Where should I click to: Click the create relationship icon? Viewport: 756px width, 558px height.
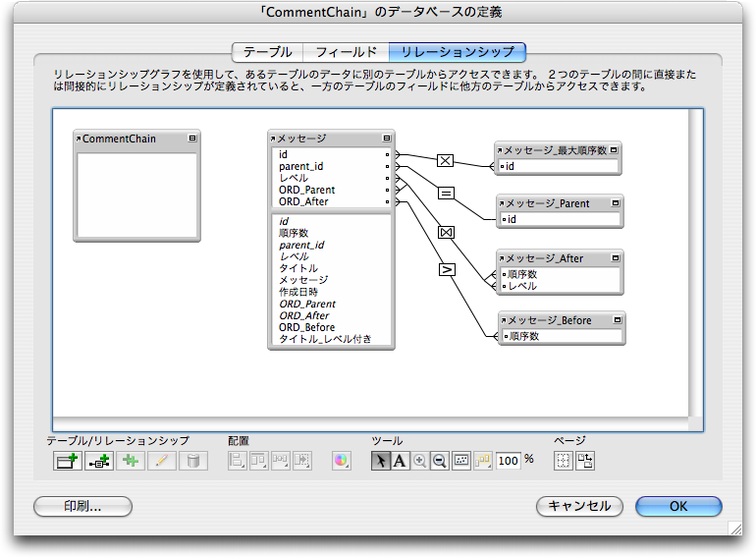98,461
